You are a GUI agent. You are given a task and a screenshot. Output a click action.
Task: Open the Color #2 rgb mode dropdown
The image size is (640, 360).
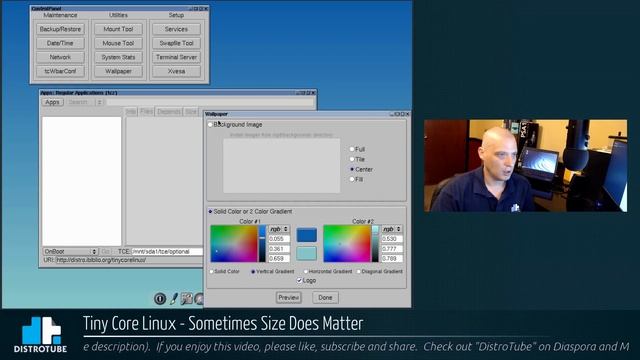(x=392, y=229)
